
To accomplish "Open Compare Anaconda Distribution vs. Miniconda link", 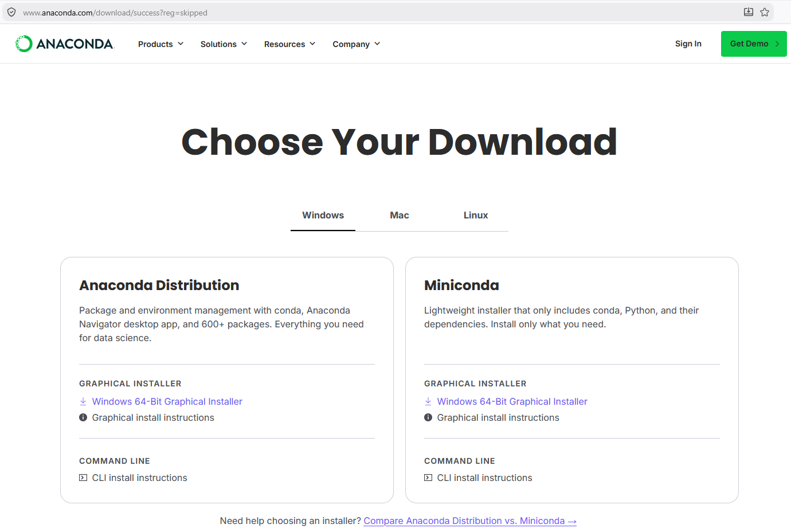I will coord(470,521).
